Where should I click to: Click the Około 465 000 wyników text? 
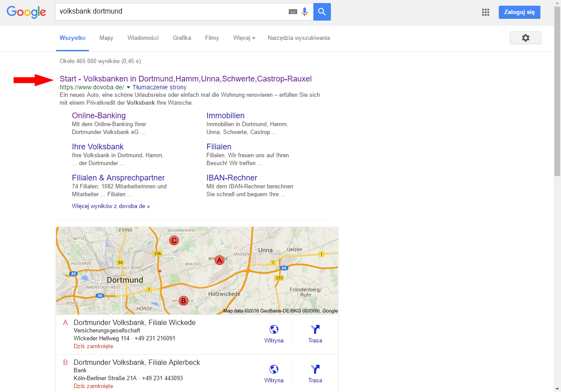(x=100, y=61)
